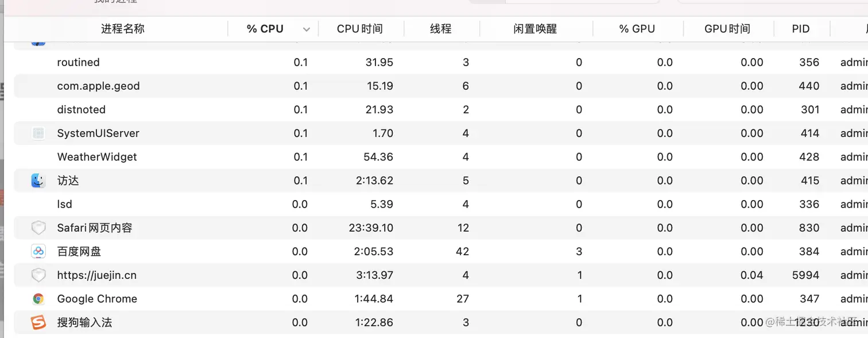Select the Safari网页内容 web content icon
The image size is (868, 338).
(38, 227)
